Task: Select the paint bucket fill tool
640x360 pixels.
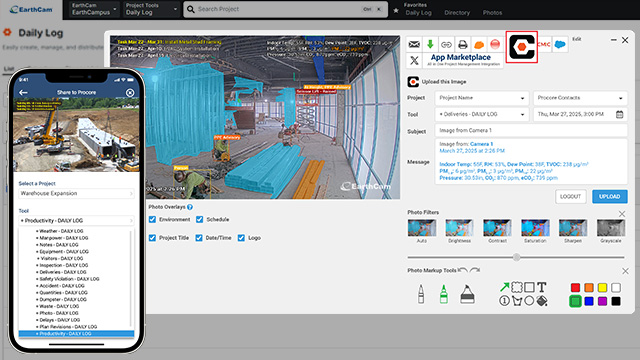Action: click(x=542, y=301)
